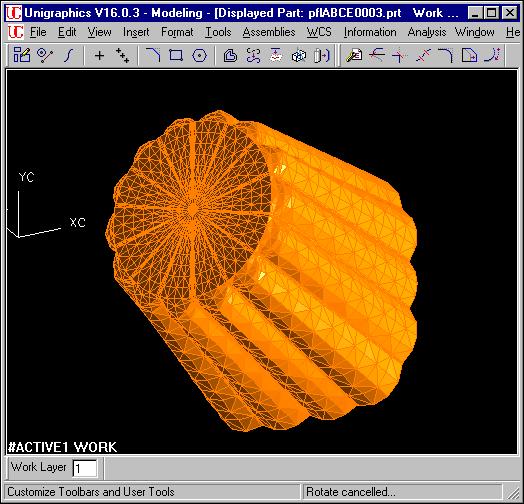Viewport: 524px width, 504px height.
Task: Click the 'Work Layer' label
Action: [x=38, y=467]
